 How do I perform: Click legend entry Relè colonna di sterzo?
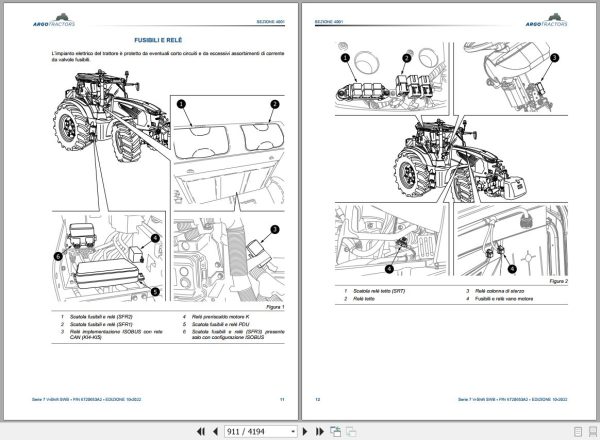point(499,291)
